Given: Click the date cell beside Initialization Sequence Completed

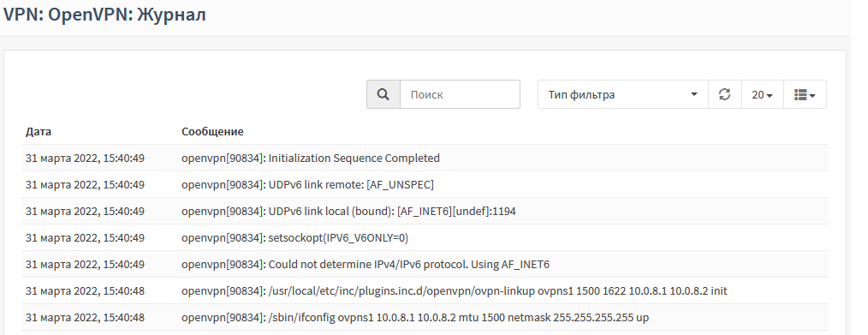Looking at the screenshot, I should point(85,159).
